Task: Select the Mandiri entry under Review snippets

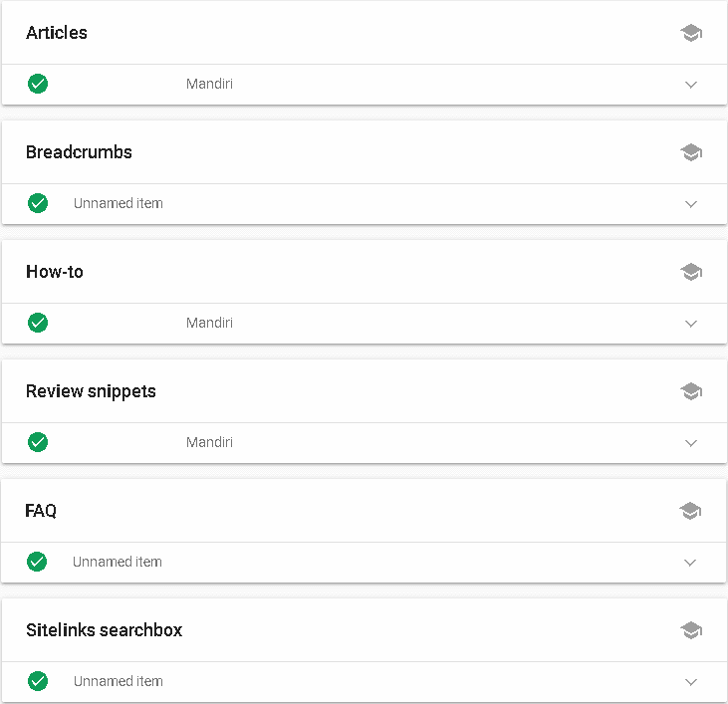Action: (x=209, y=442)
